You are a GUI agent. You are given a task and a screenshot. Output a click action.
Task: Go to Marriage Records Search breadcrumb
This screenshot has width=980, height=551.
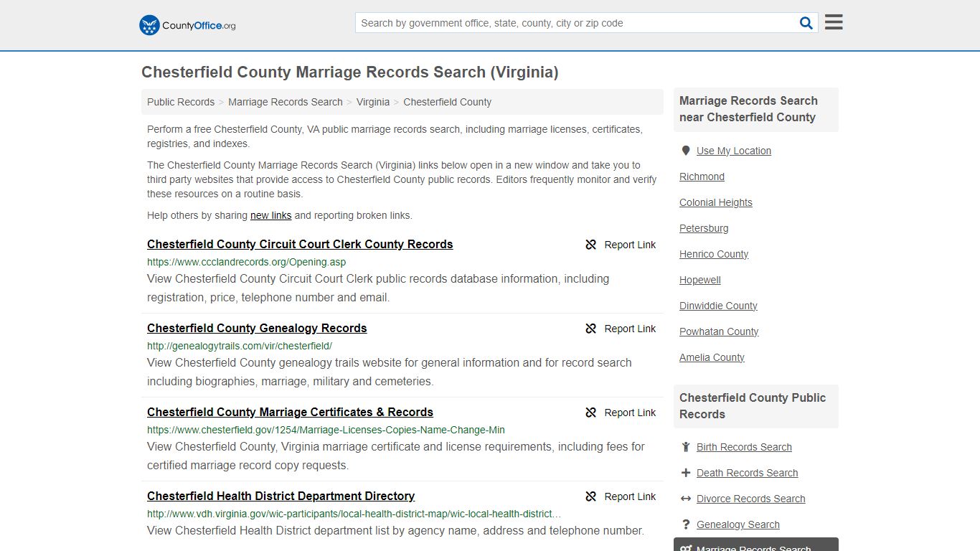coord(286,102)
